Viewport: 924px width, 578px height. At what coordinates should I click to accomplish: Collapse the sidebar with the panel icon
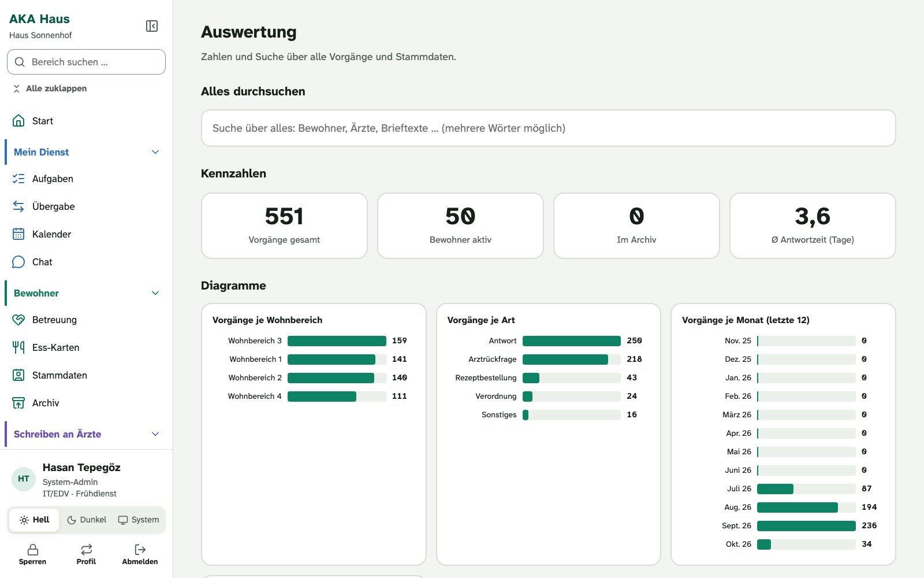click(152, 26)
